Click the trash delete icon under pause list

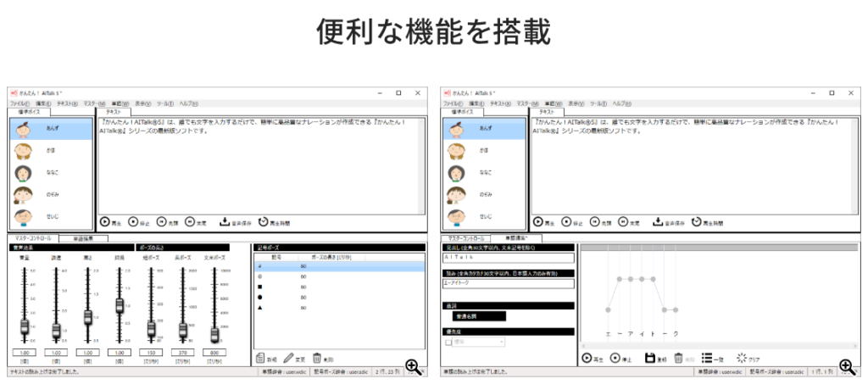pyautogui.click(x=317, y=359)
